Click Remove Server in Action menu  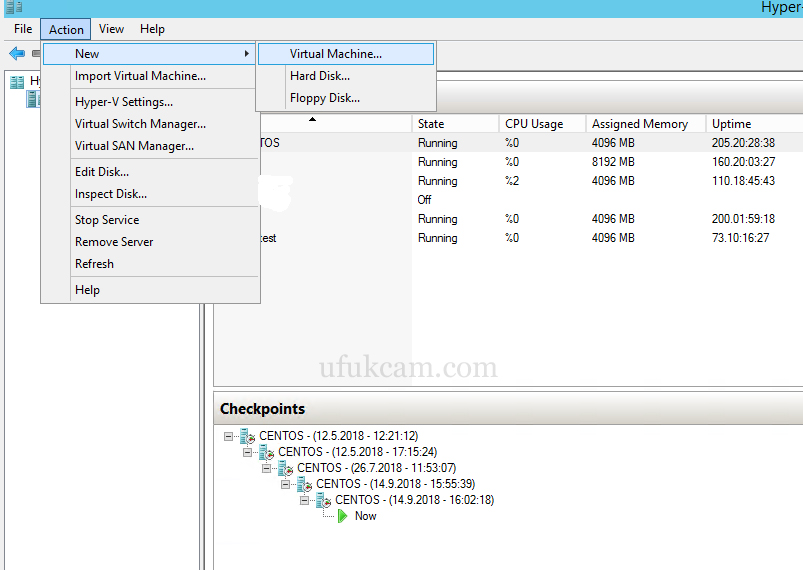click(151, 242)
